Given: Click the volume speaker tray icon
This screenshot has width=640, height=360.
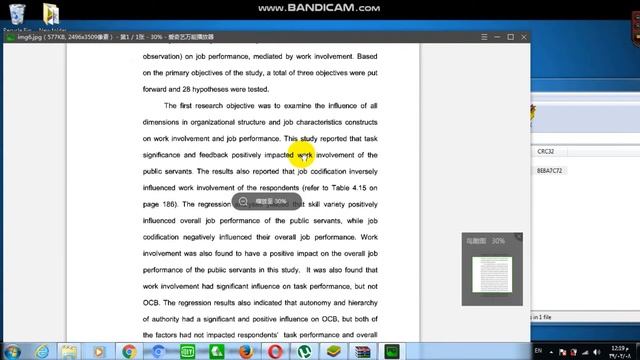Looking at the screenshot, I should [x=597, y=352].
